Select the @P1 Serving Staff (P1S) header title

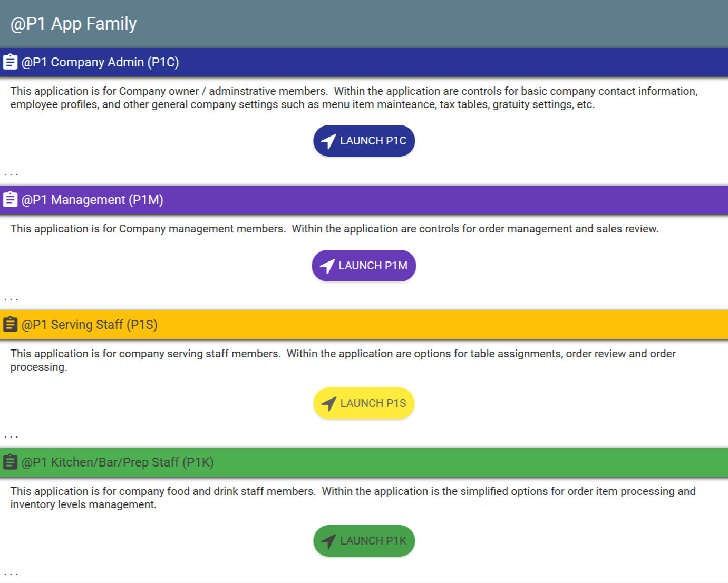pyautogui.click(x=89, y=325)
